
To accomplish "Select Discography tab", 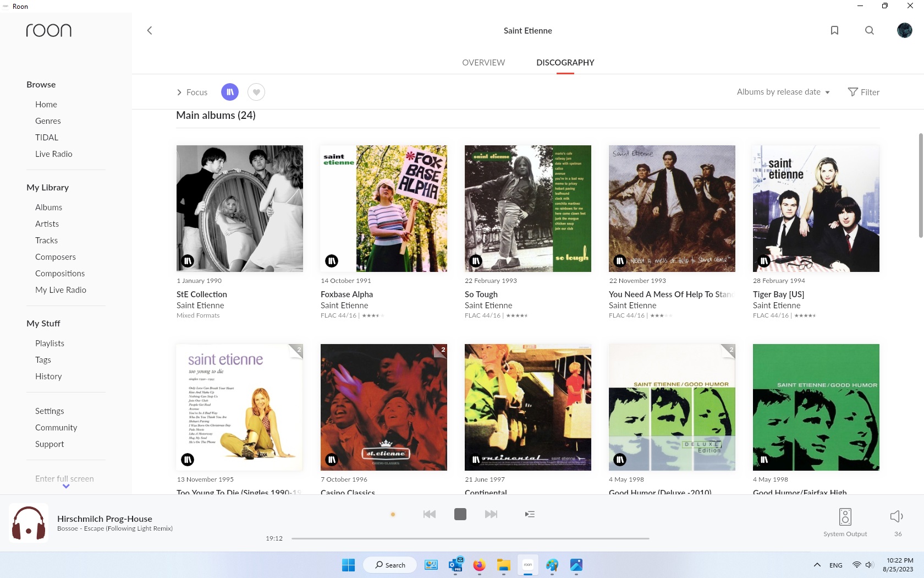I will (565, 62).
